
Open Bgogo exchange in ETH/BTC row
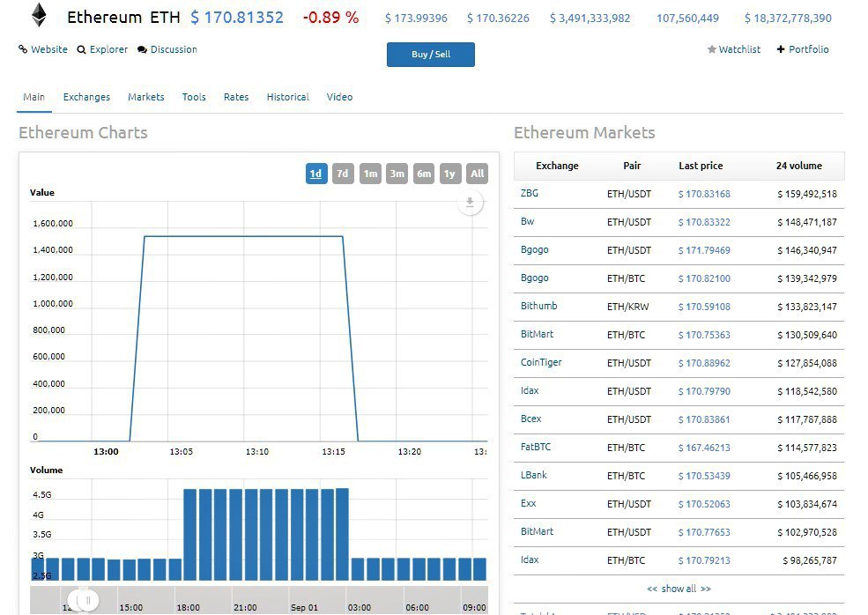coord(534,278)
